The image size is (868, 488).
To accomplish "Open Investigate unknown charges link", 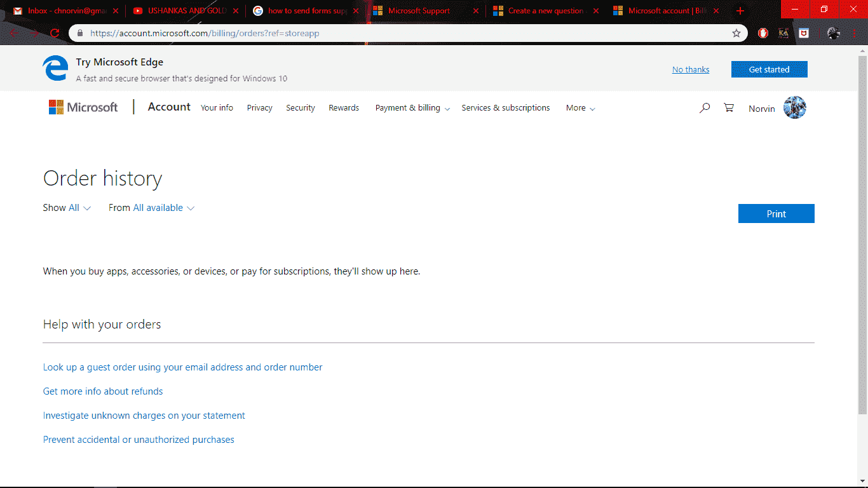I will click(144, 416).
